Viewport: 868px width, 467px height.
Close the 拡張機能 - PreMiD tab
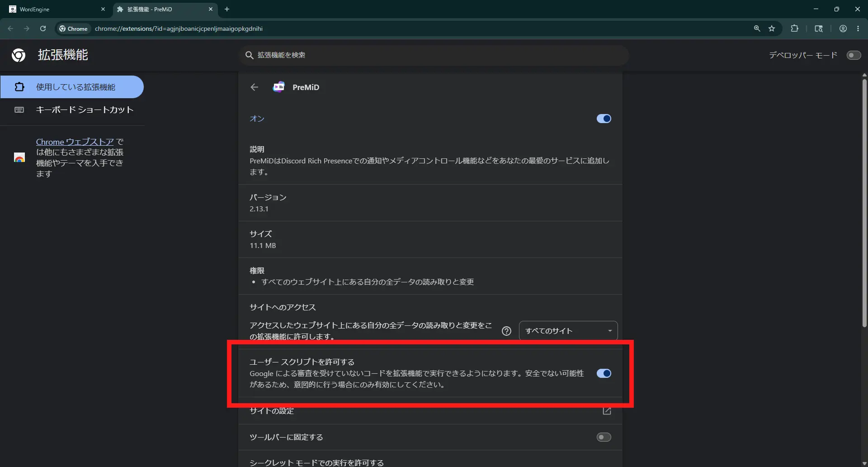(211, 9)
